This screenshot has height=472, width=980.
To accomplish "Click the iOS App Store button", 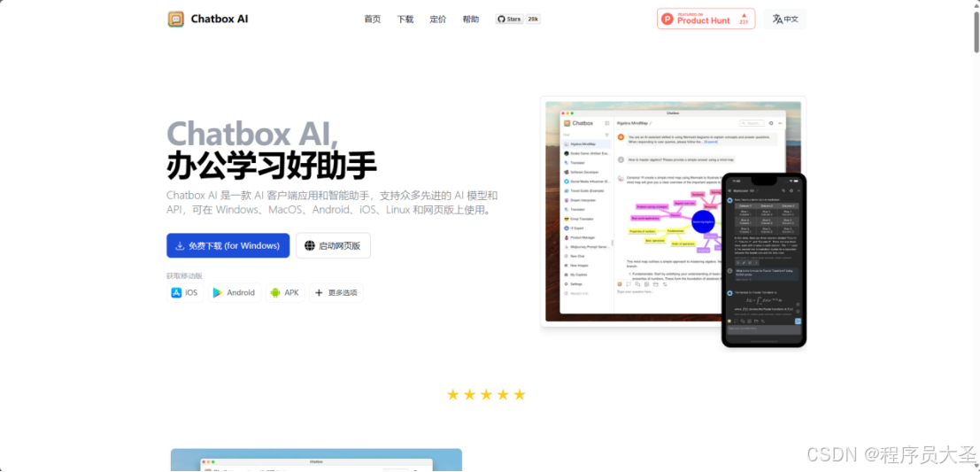I will [185, 292].
